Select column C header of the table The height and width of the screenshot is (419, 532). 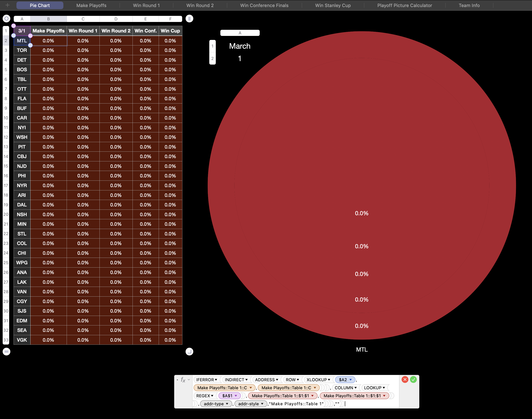[x=83, y=19]
